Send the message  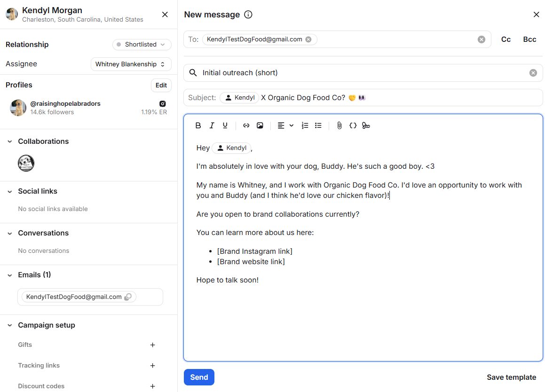tap(199, 377)
